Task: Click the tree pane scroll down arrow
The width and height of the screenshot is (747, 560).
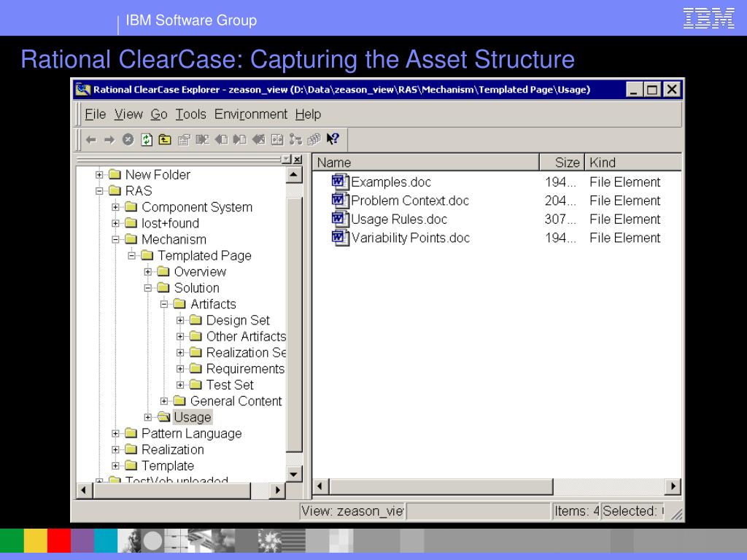Action: pos(293,474)
